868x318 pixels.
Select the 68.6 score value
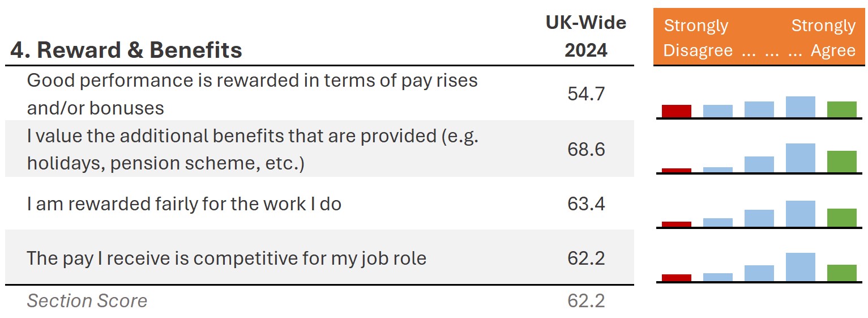(586, 150)
